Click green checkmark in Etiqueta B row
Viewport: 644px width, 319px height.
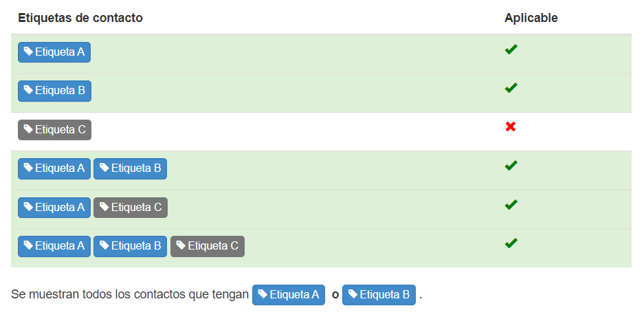[511, 88]
